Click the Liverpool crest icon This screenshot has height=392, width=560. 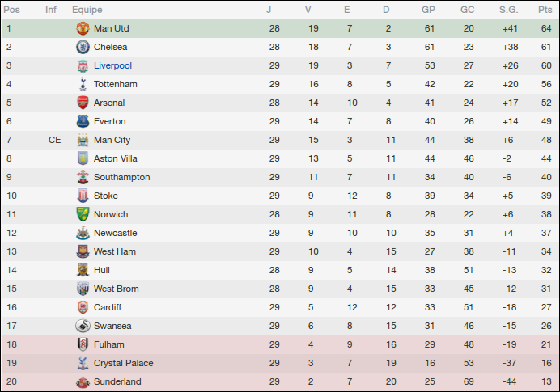point(82,65)
